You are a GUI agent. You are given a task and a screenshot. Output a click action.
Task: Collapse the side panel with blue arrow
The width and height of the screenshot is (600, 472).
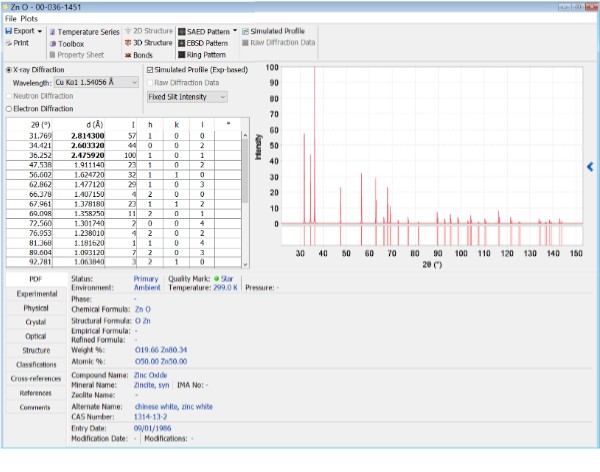pos(590,167)
